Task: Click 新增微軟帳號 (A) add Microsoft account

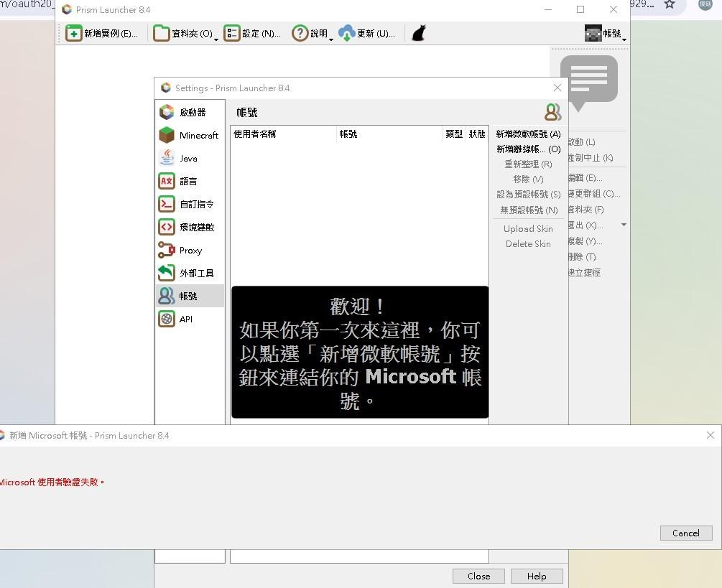Action: point(528,134)
